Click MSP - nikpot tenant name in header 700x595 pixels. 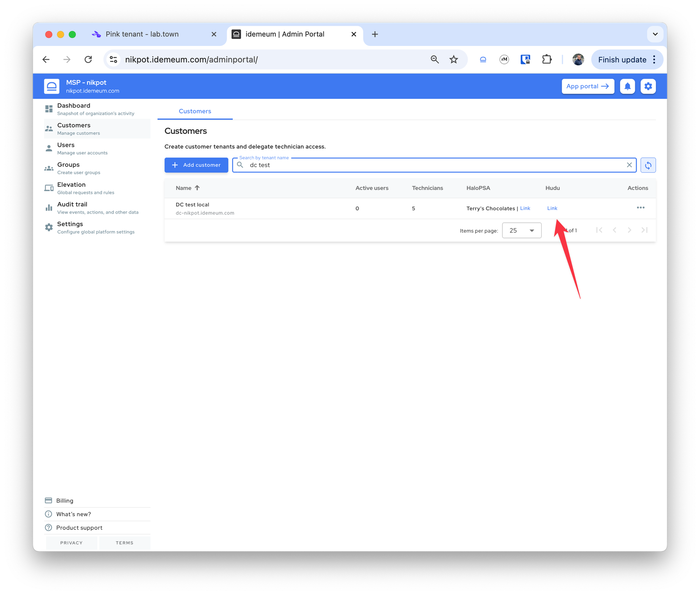point(86,82)
